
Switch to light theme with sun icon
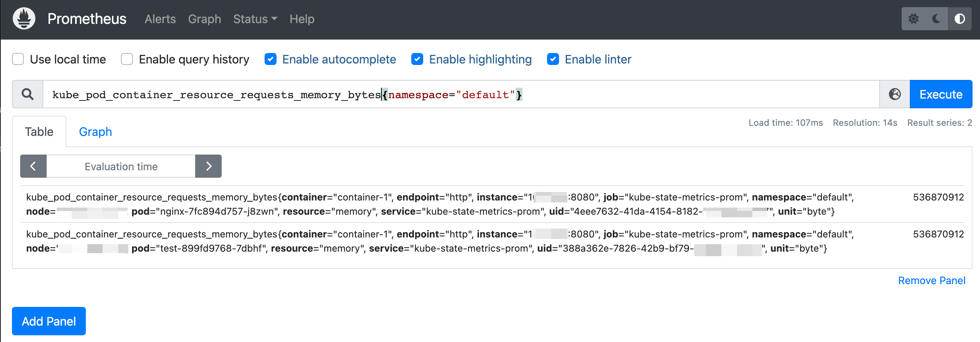(x=913, y=19)
